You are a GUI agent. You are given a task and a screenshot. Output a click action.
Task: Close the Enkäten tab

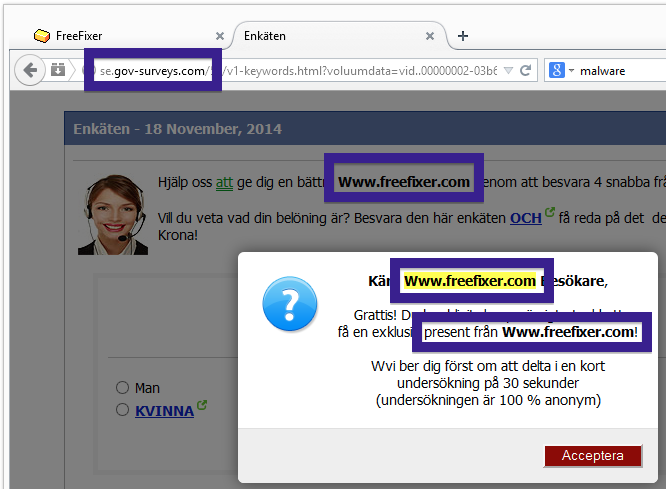tap(430, 36)
